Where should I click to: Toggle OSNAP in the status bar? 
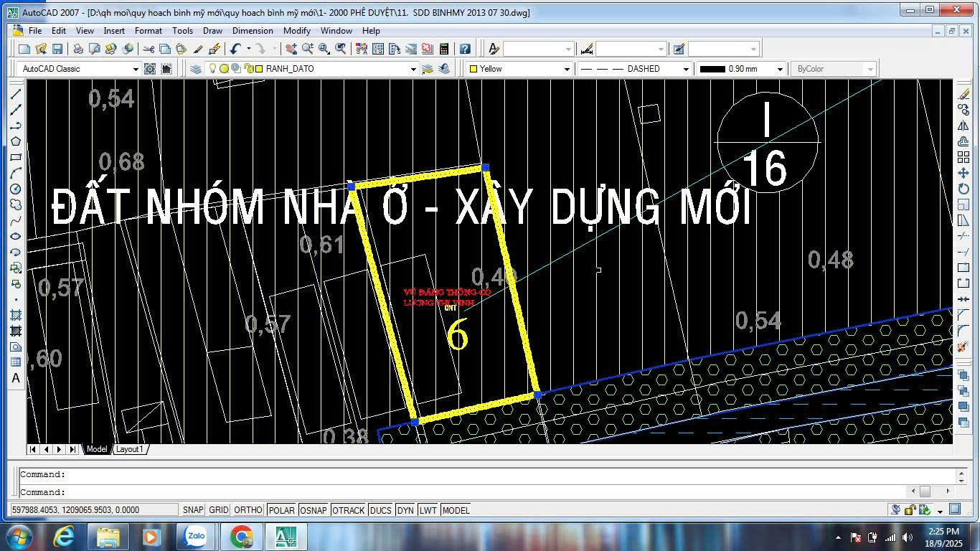(x=314, y=510)
